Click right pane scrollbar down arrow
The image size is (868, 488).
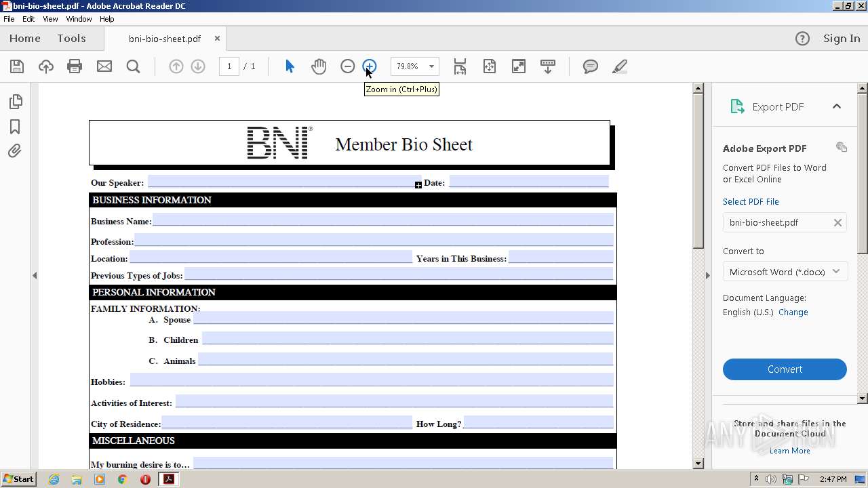(863, 399)
